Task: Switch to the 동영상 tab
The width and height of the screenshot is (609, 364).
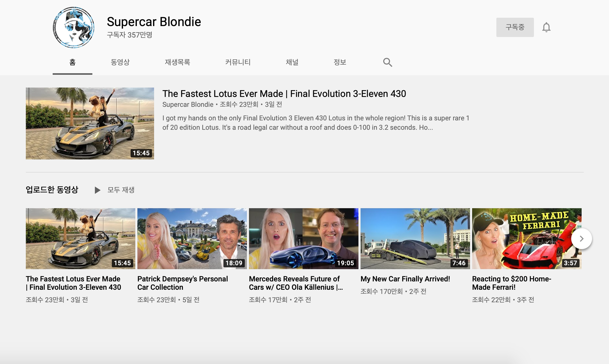Action: 120,62
